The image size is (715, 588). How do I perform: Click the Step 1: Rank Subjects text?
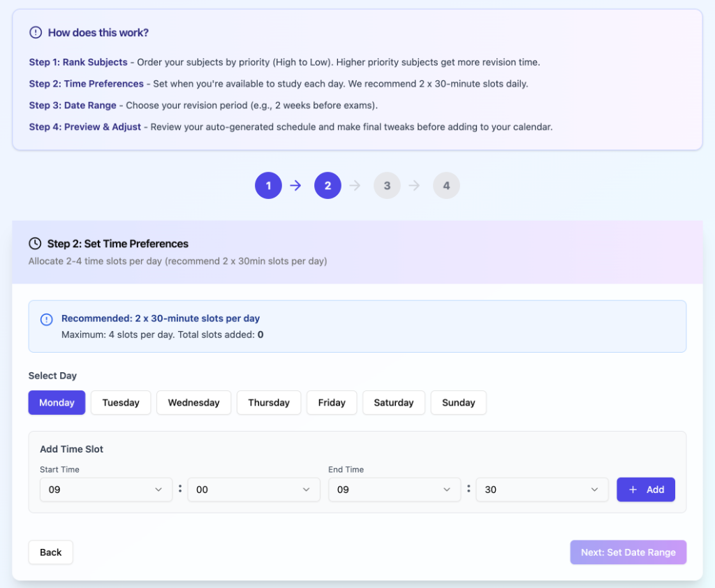(78, 62)
